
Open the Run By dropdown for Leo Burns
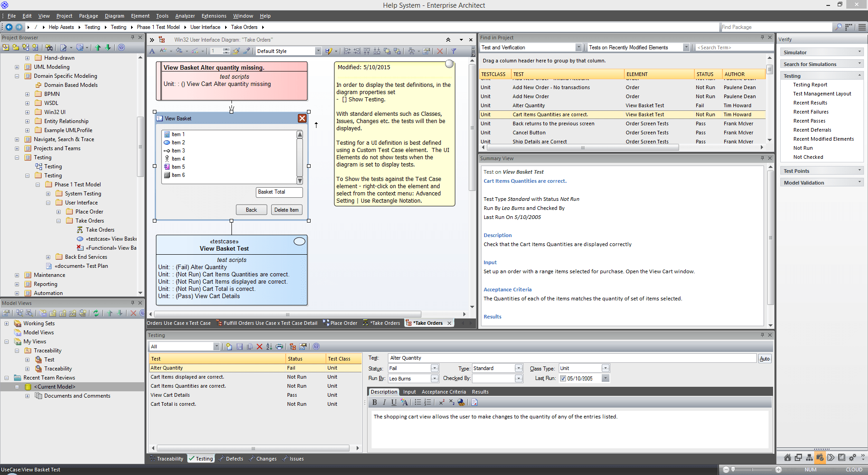tap(434, 379)
